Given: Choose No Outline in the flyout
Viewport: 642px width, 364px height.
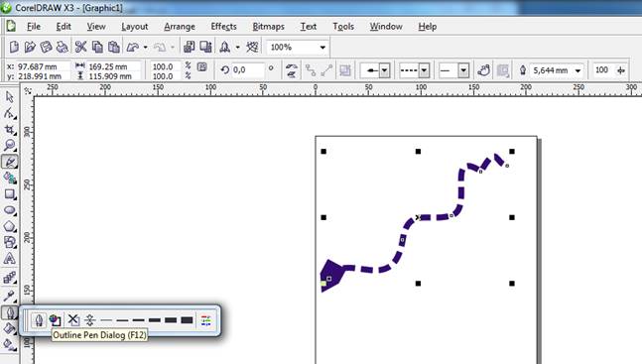Looking at the screenshot, I should (x=73, y=319).
